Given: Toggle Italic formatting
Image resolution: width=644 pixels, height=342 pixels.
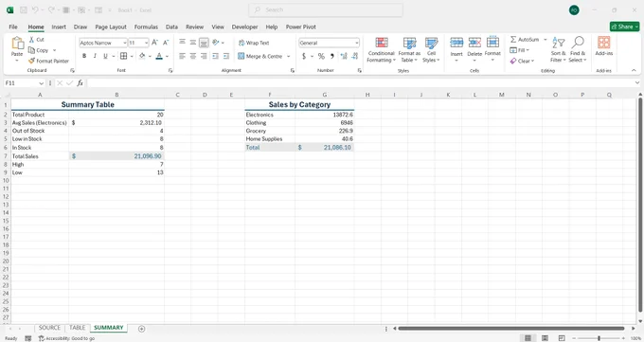Looking at the screenshot, I should [95, 56].
